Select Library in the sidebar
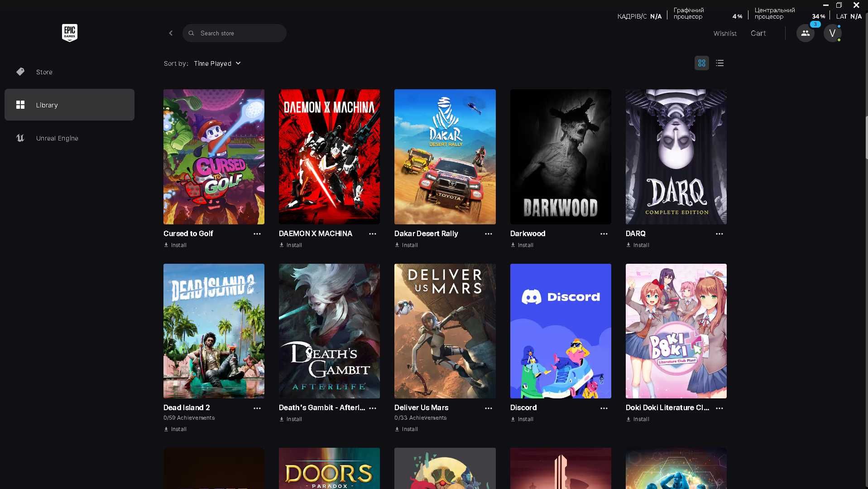Viewport: 868px width, 489px height. 69,105
